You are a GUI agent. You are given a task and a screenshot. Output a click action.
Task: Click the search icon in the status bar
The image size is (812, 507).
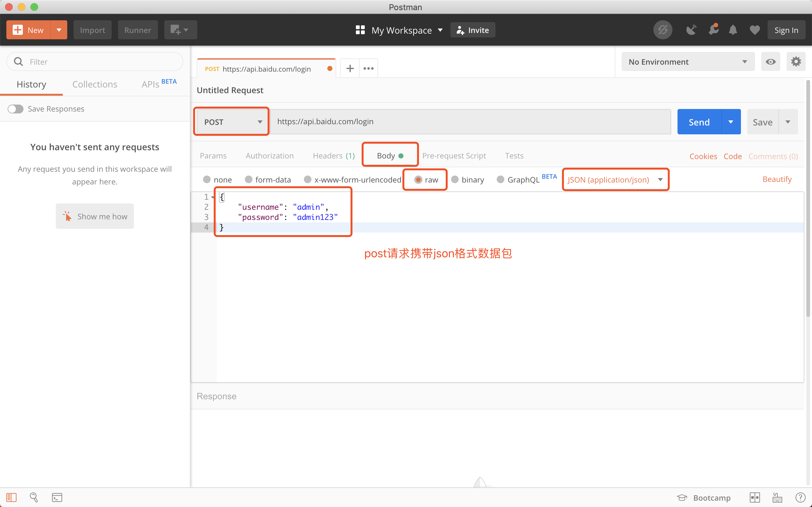pos(34,497)
